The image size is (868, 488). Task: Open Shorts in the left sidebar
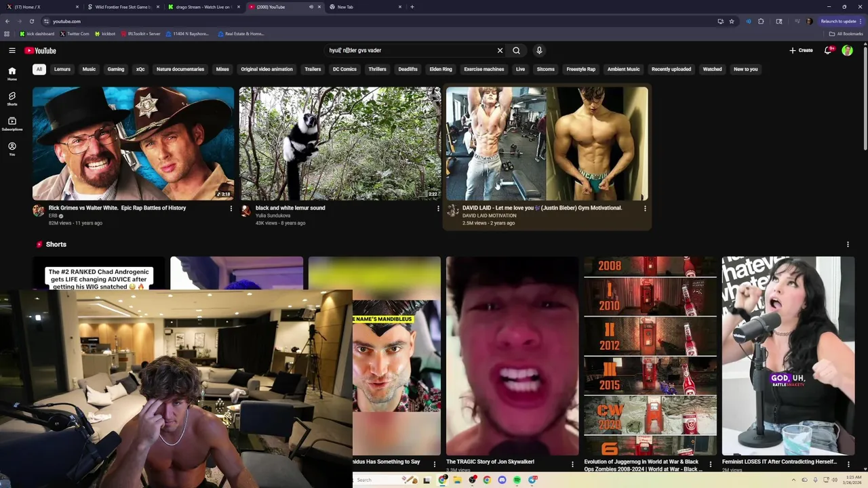(12, 99)
